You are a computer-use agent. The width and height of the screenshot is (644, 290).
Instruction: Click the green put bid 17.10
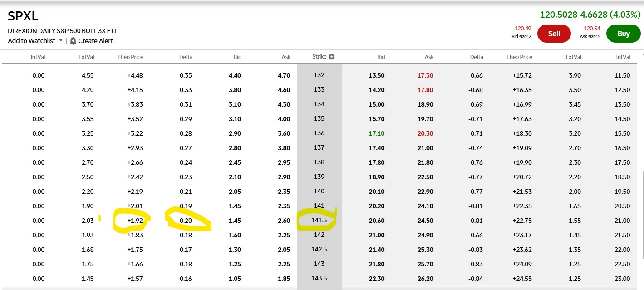[x=377, y=133]
